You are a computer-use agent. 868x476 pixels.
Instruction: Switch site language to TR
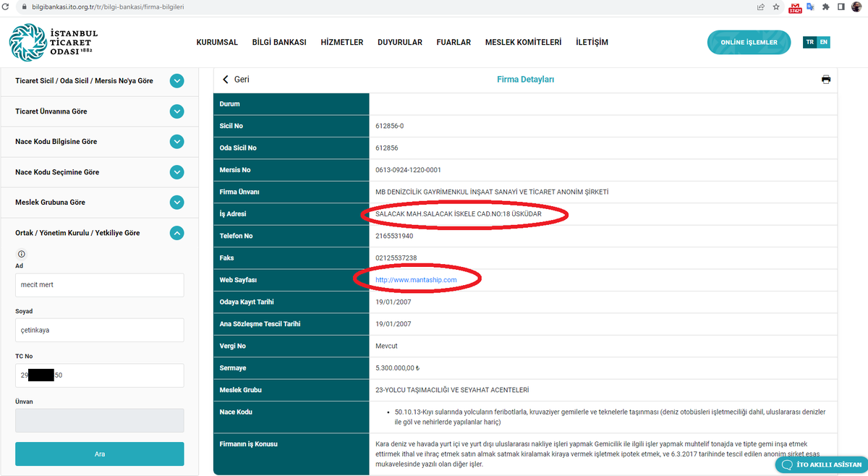(x=810, y=42)
